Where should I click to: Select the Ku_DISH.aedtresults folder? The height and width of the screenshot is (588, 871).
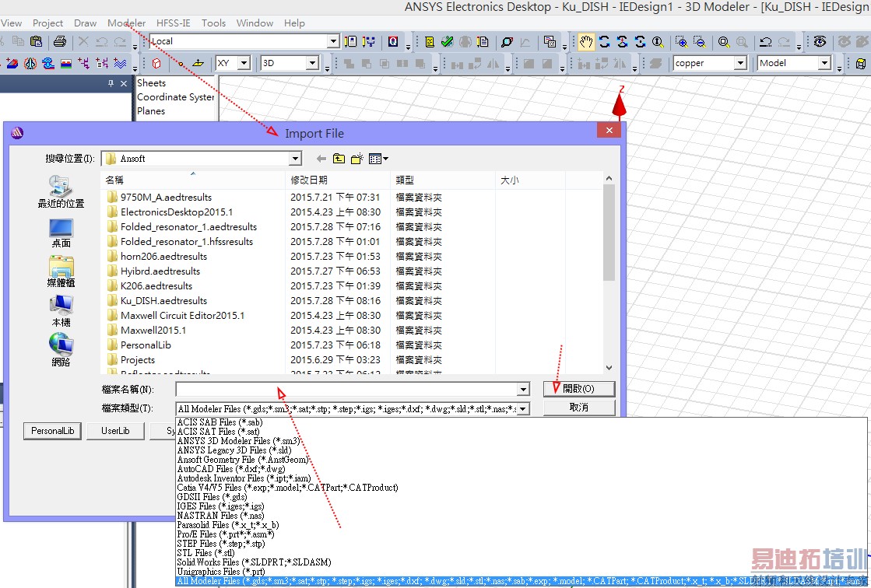(163, 301)
